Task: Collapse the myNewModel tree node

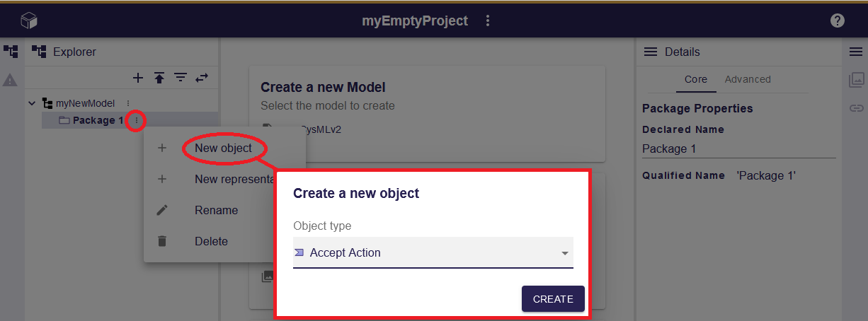Action: click(x=32, y=103)
